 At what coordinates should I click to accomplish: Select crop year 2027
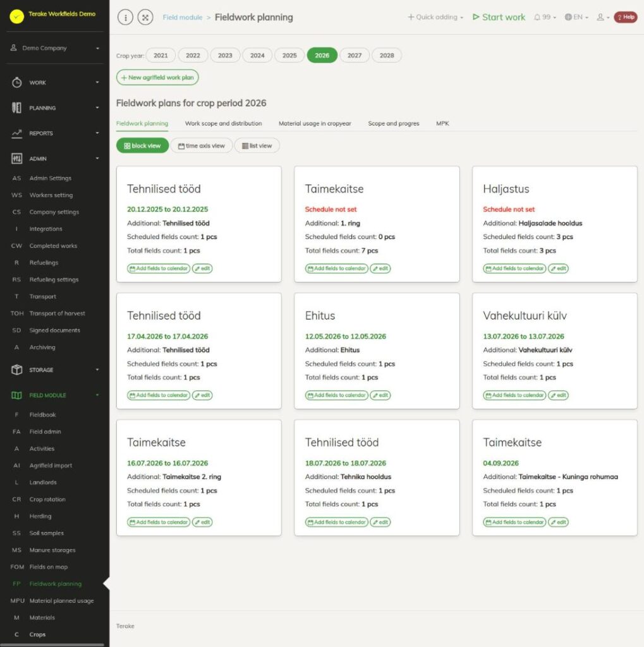pyautogui.click(x=354, y=56)
